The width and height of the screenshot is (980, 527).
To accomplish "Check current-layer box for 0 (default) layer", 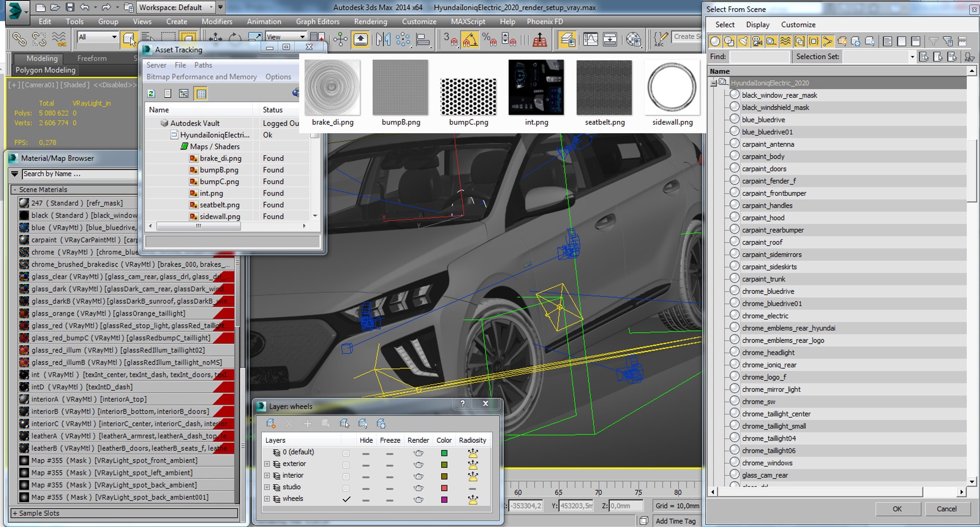I will coord(346,453).
